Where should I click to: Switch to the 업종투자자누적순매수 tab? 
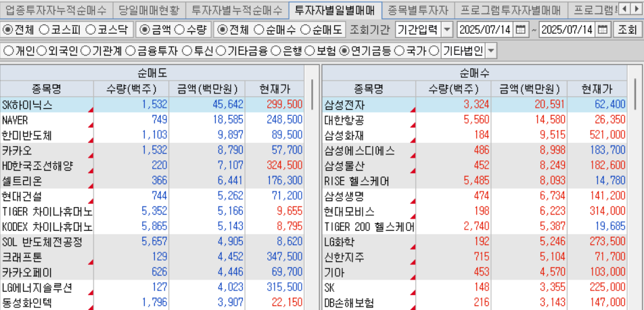click(x=56, y=9)
